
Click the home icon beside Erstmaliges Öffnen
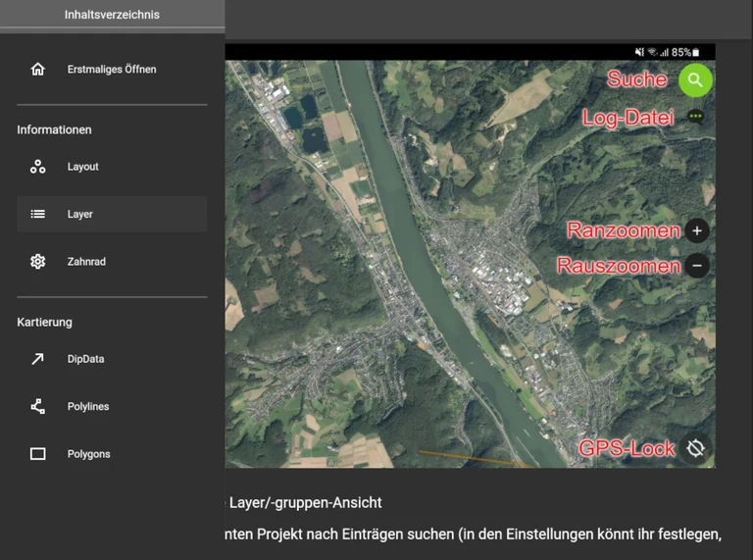pos(37,70)
